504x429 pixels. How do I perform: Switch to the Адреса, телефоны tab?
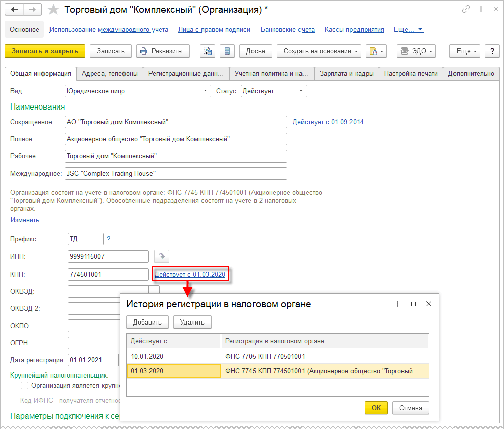[x=110, y=74]
